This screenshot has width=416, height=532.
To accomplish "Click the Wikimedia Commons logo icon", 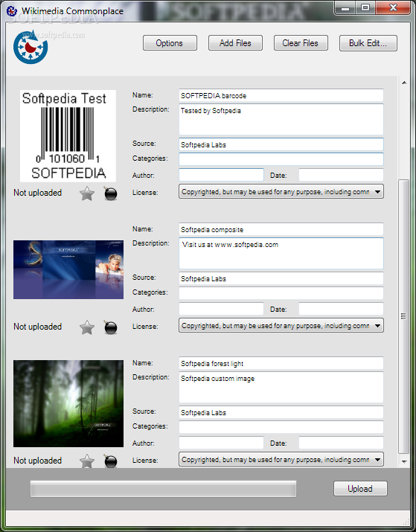I will 31,47.
